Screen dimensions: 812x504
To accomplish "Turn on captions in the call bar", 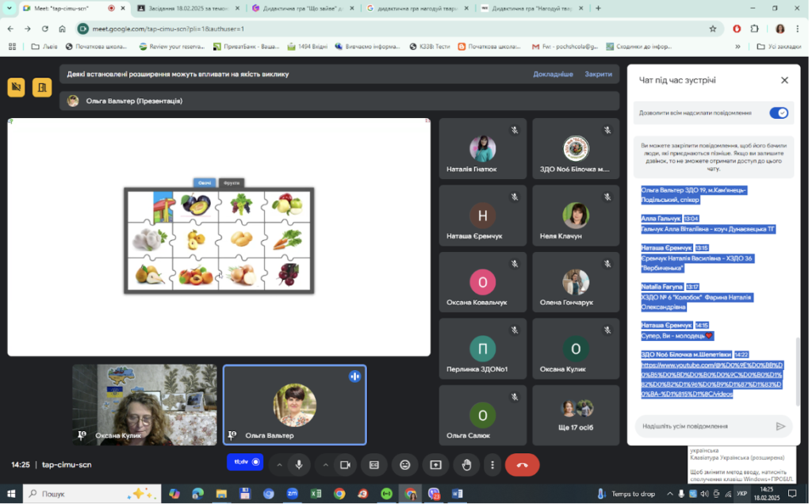I will (374, 465).
